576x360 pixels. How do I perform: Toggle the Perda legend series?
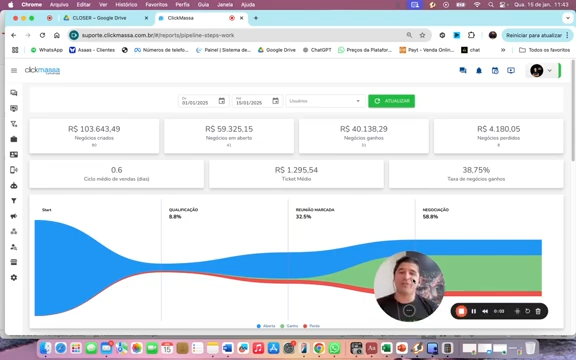pyautogui.click(x=312, y=326)
